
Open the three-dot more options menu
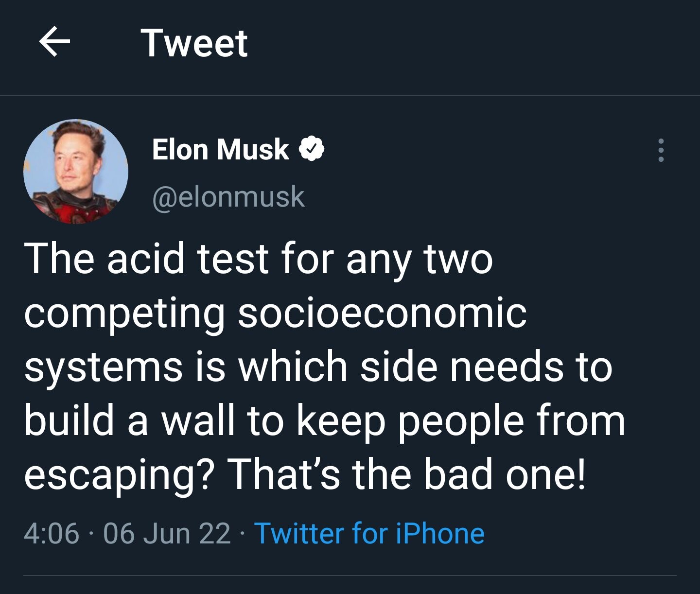point(660,150)
